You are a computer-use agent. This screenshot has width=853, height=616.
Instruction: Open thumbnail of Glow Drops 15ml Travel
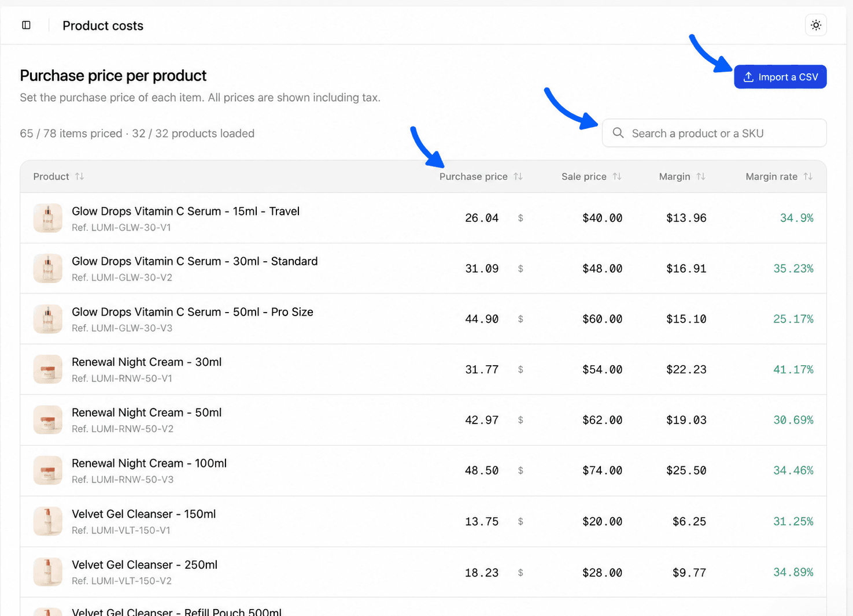coord(48,218)
